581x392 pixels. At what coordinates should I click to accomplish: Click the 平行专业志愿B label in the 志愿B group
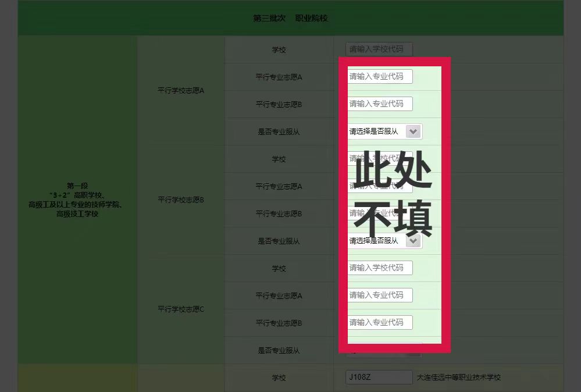[279, 214]
